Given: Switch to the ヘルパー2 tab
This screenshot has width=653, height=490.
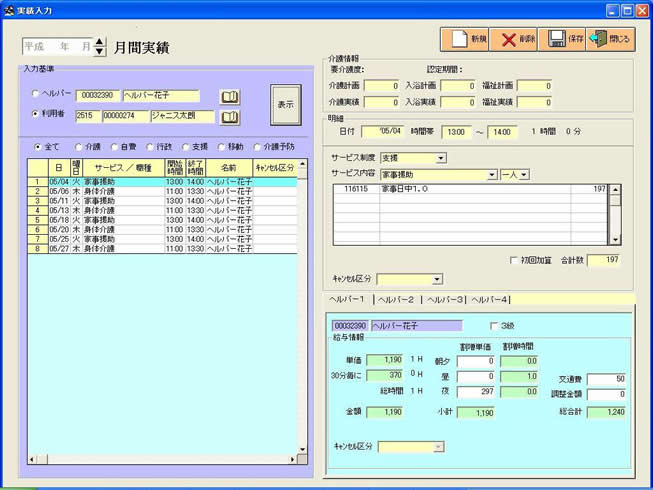Looking at the screenshot, I should point(396,299).
